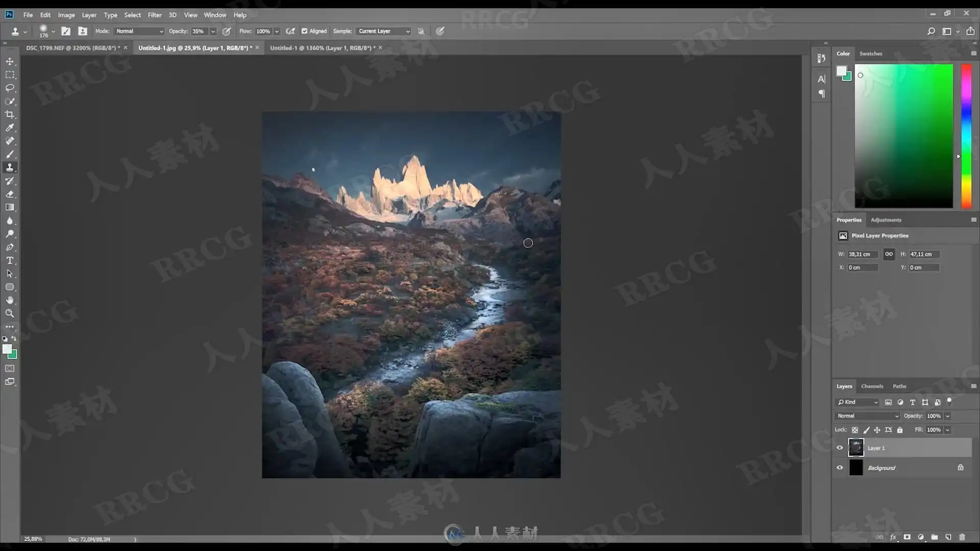Select the Lasso tool
This screenshot has width=980, height=551.
coord(10,88)
